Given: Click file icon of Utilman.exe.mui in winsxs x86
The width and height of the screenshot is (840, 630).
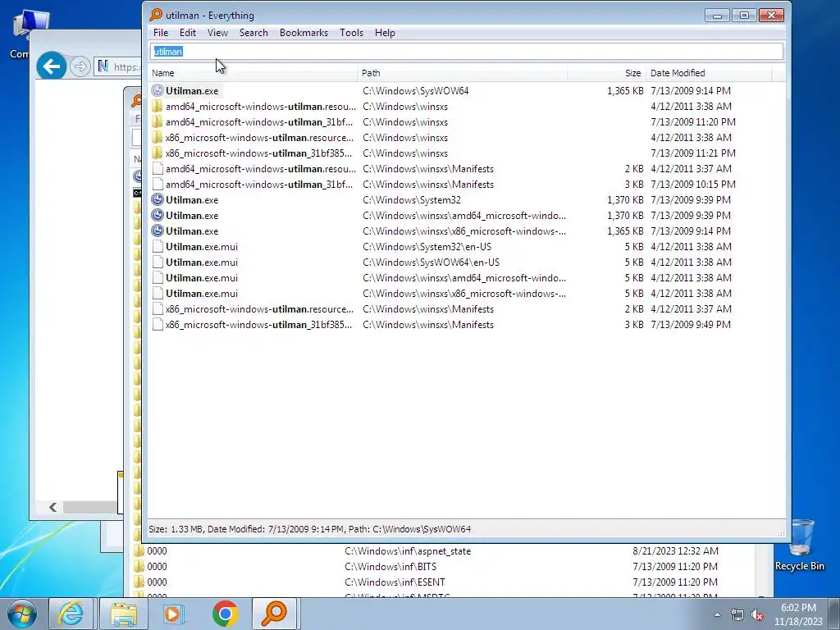Looking at the screenshot, I should click(157, 293).
